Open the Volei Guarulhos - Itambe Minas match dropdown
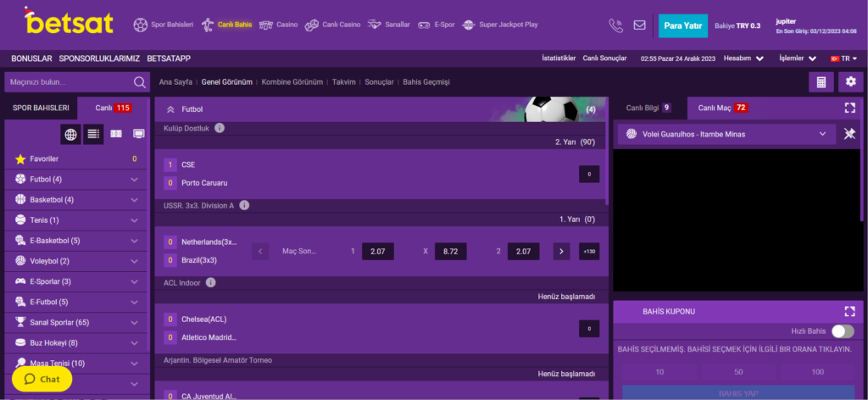Image resolution: width=868 pixels, height=400 pixels. [726, 134]
